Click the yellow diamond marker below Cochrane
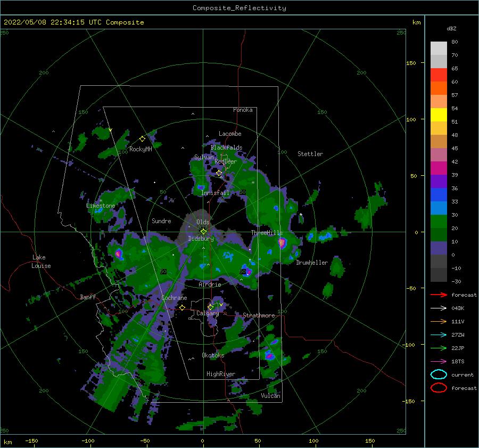Image resolution: width=479 pixels, height=448 pixels. point(183,307)
